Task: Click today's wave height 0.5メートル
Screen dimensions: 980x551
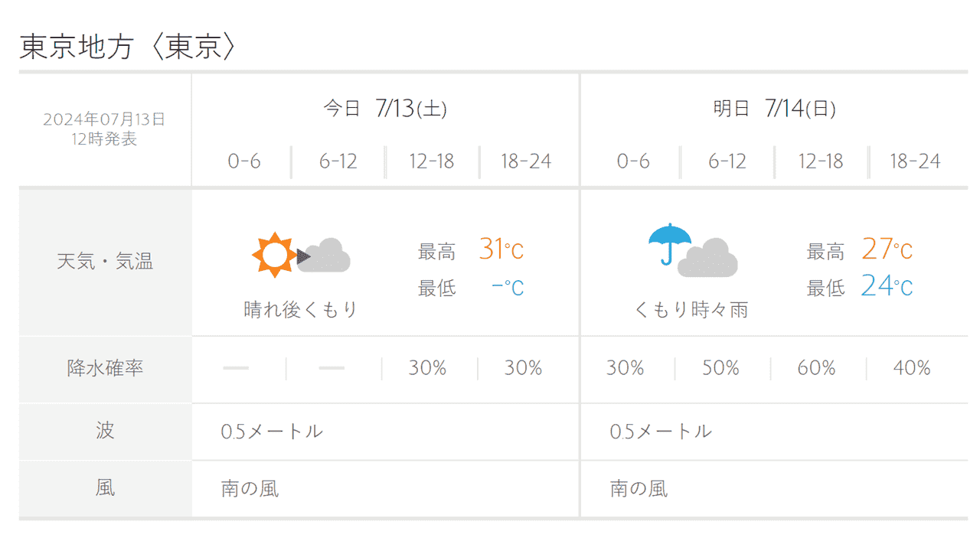Action: pos(272,432)
